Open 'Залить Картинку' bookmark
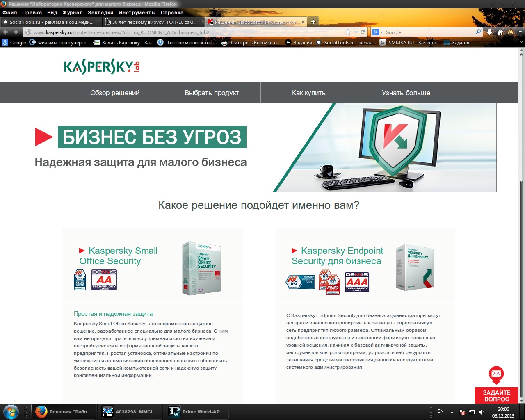 tap(123, 42)
